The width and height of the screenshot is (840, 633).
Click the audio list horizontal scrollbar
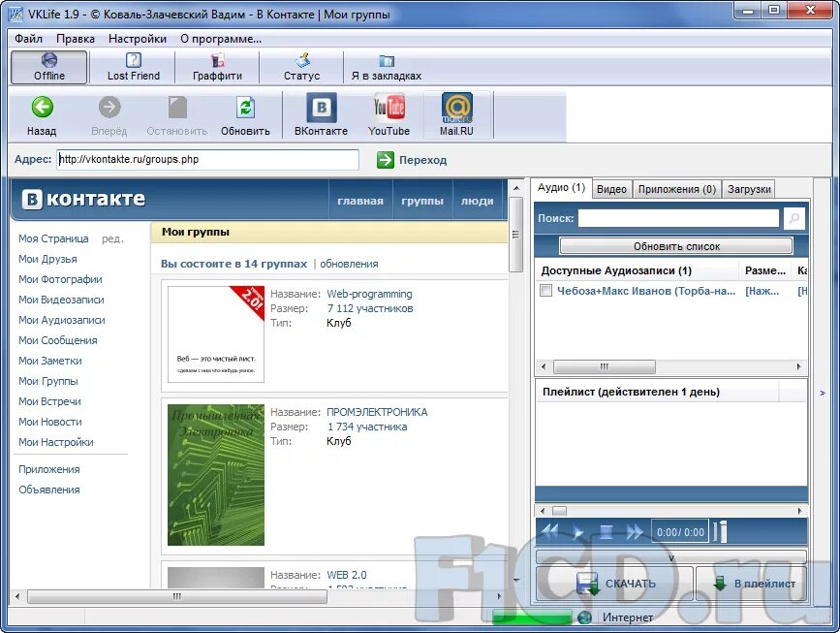click(671, 366)
